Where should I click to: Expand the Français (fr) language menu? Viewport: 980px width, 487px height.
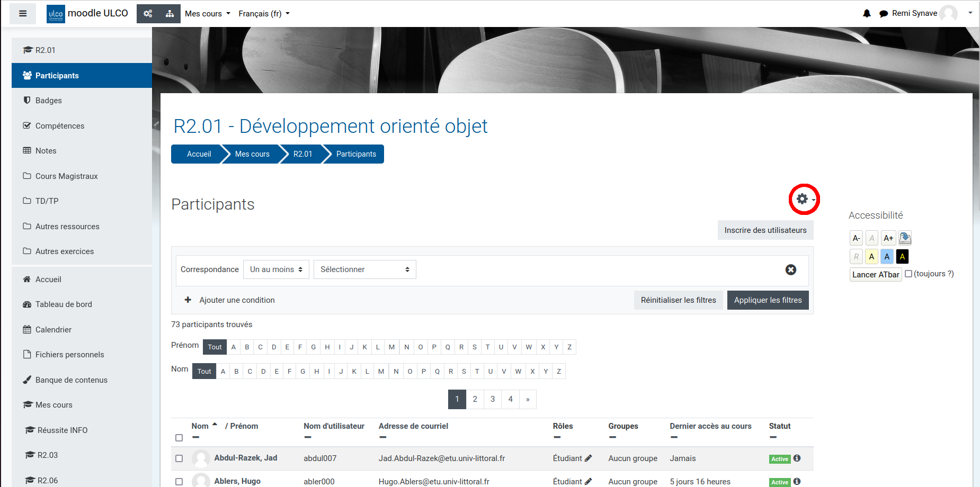point(264,14)
